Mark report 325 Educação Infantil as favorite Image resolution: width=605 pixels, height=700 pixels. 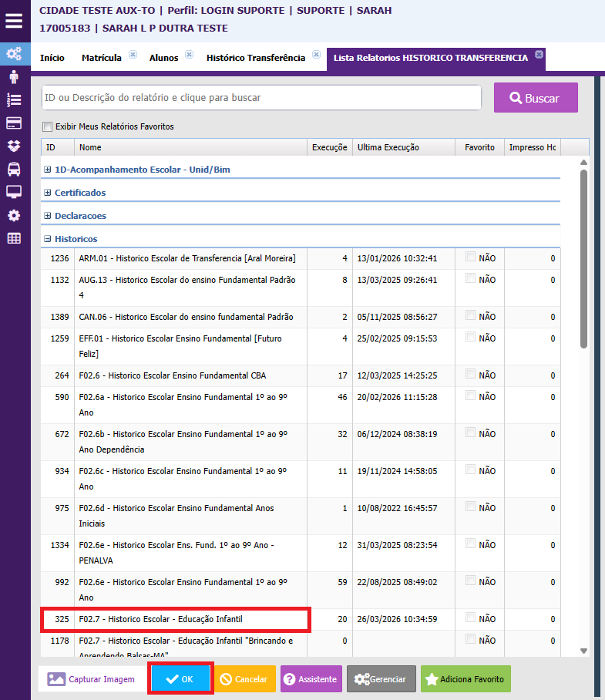tap(470, 618)
